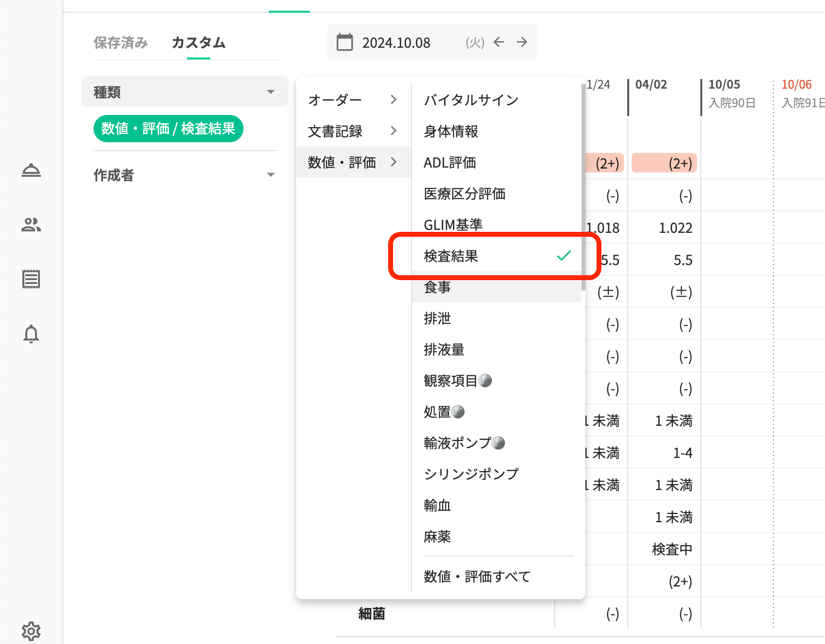
Task: Switch to the 保存済み tab
Action: tap(121, 43)
